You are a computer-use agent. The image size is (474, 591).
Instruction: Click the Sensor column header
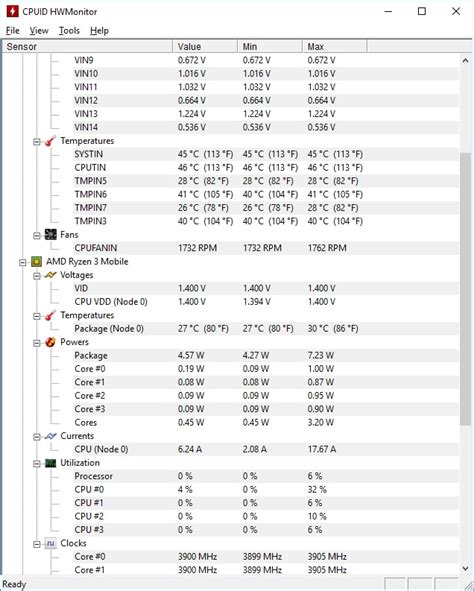tap(87, 47)
